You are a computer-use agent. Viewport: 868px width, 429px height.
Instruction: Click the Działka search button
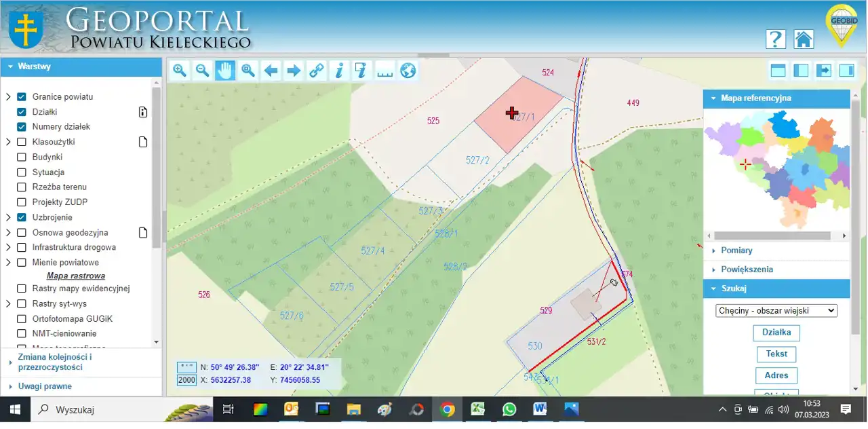(776, 333)
